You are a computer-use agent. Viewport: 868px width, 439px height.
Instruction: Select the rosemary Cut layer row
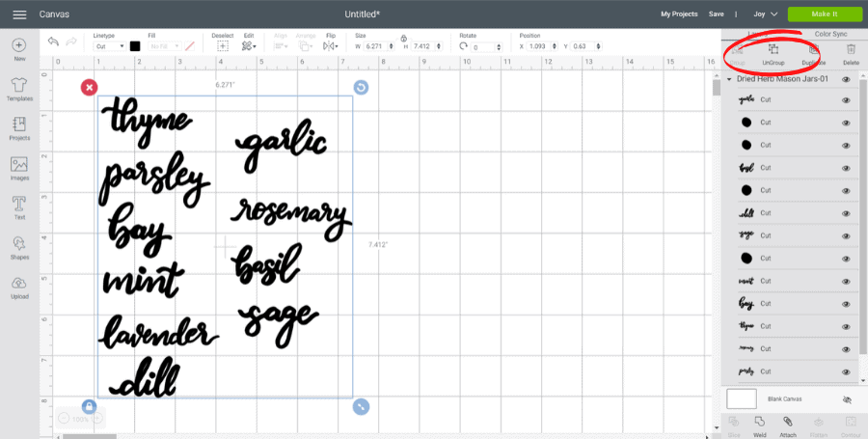(789, 348)
